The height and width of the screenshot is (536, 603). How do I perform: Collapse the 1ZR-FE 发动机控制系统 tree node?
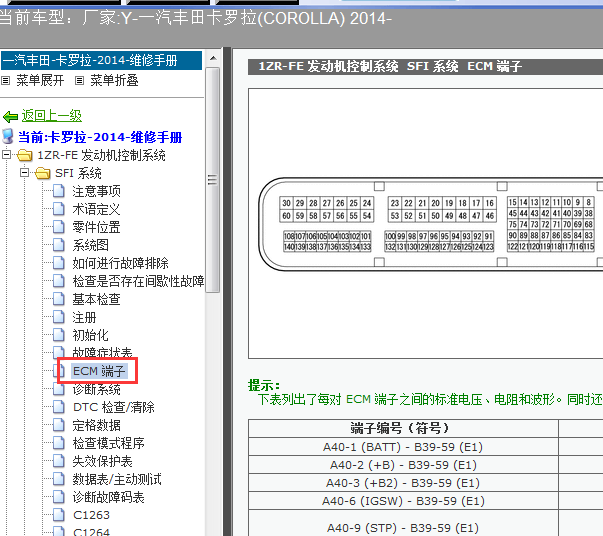6,155
